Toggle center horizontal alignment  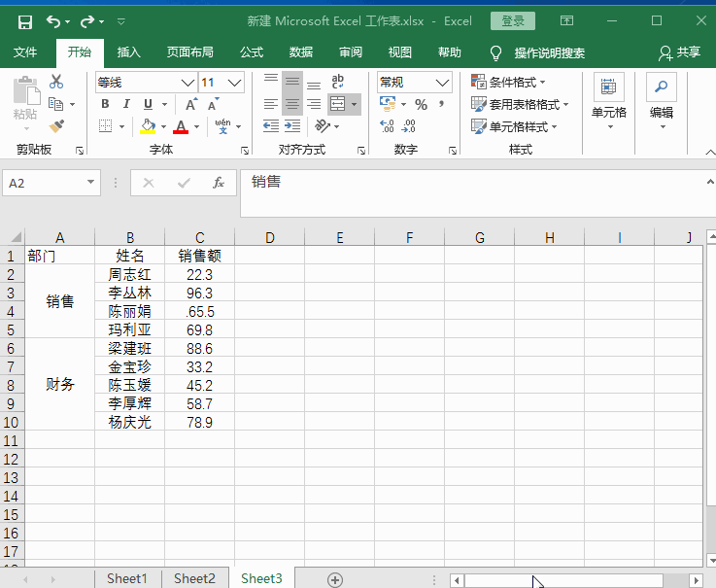pos(292,104)
